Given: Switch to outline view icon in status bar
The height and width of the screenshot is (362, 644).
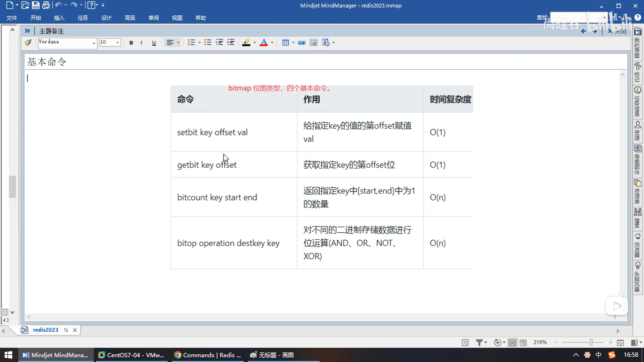Looking at the screenshot, I should click(523, 343).
